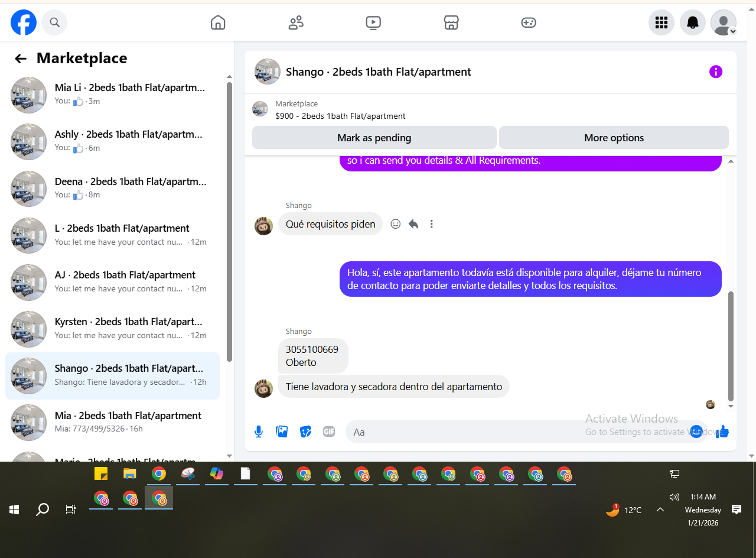Screen dimensions: 756x558
Task: Go to the Facebook Home feed
Action: click(x=218, y=22)
